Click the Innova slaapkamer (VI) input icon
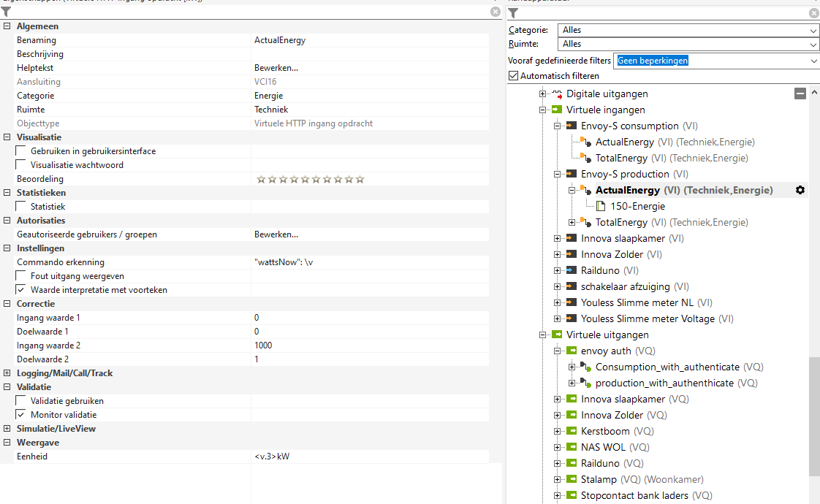The height and width of the screenshot is (504, 820). click(572, 238)
